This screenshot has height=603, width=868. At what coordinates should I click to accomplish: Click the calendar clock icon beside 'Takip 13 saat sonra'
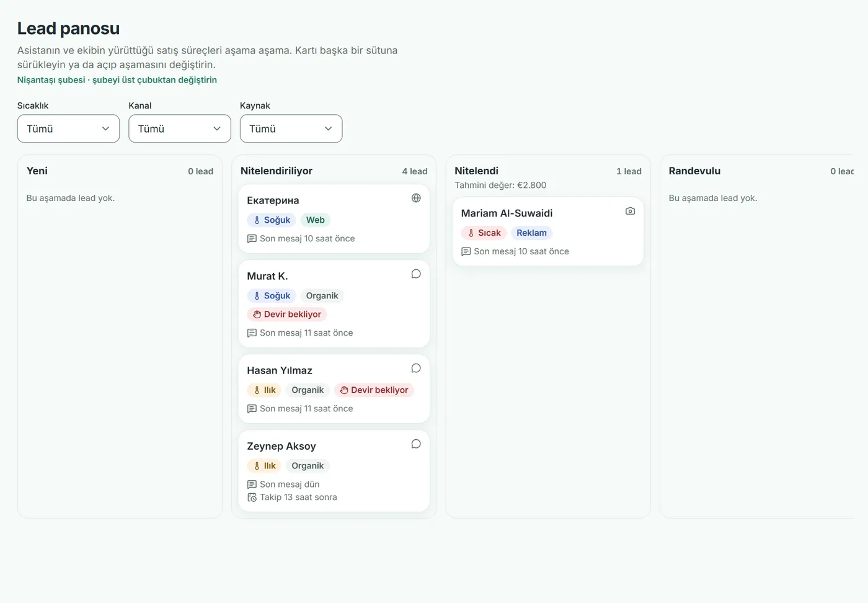[252, 498]
